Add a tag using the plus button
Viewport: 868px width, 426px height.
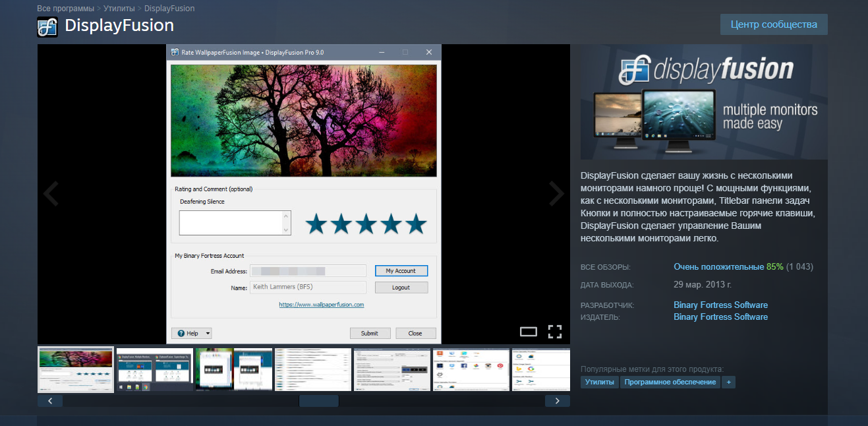click(x=728, y=382)
